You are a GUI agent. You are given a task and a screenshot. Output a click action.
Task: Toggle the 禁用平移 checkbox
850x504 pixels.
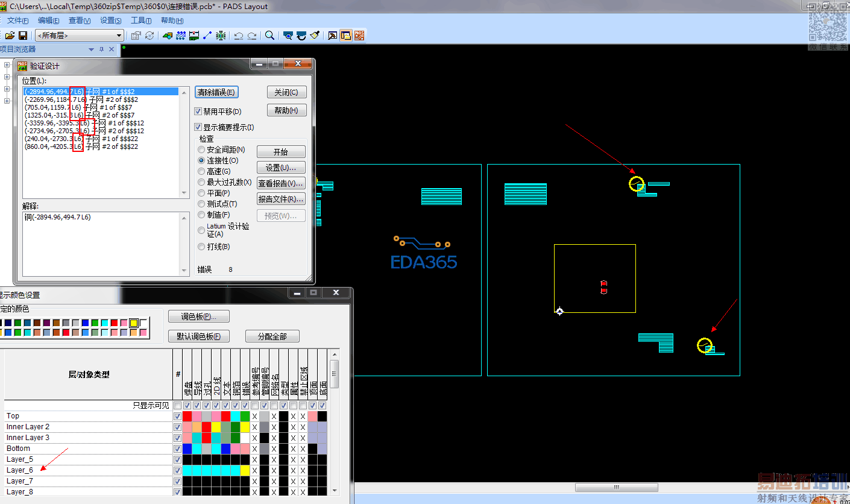tap(198, 112)
